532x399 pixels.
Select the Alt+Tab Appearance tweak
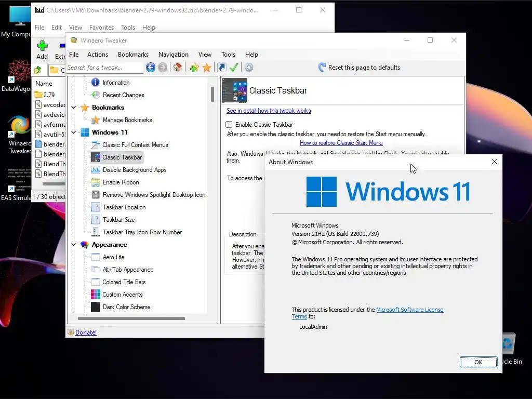(x=128, y=270)
